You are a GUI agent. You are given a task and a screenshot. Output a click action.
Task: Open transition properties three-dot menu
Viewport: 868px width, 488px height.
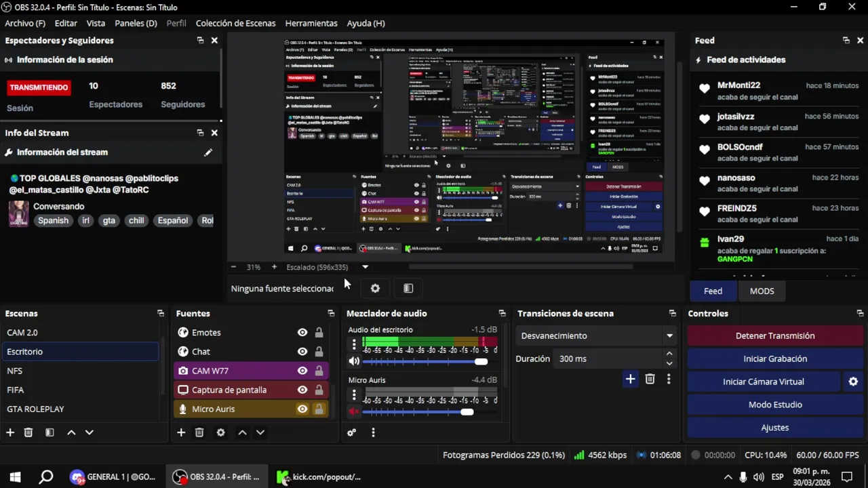669,379
